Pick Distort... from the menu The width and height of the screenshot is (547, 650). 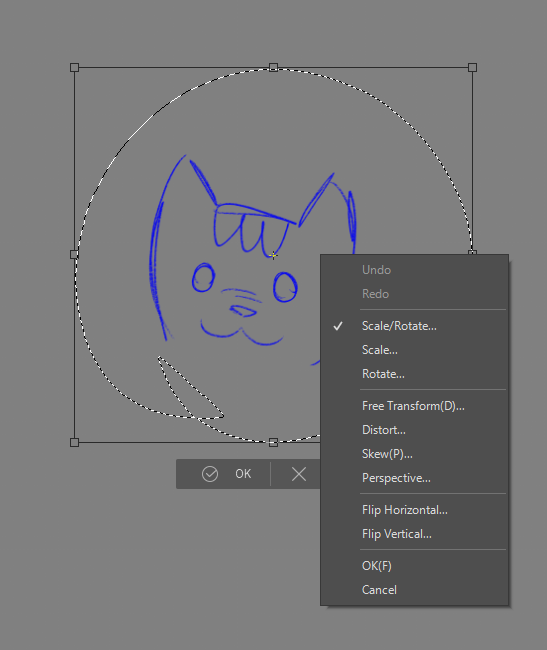414,430
